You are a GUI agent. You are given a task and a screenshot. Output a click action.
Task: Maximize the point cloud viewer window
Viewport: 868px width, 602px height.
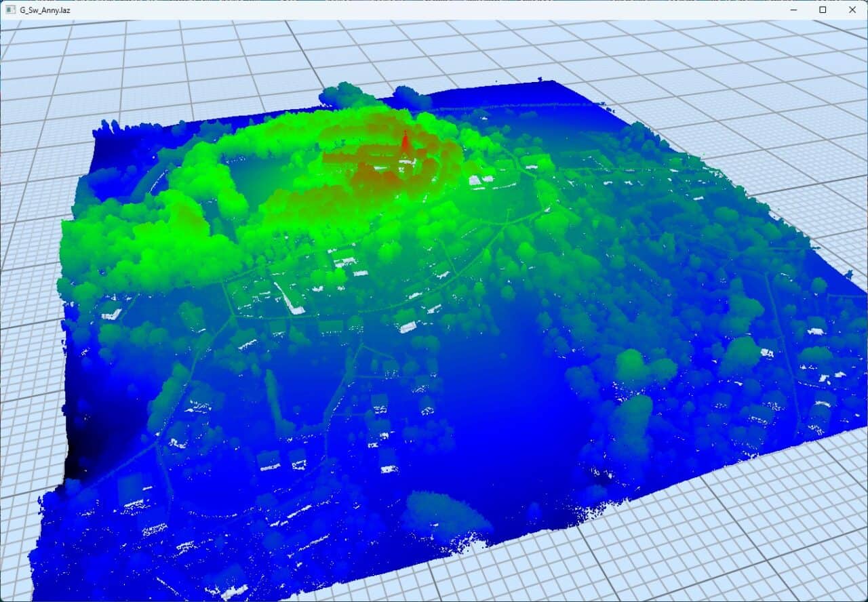click(x=823, y=9)
